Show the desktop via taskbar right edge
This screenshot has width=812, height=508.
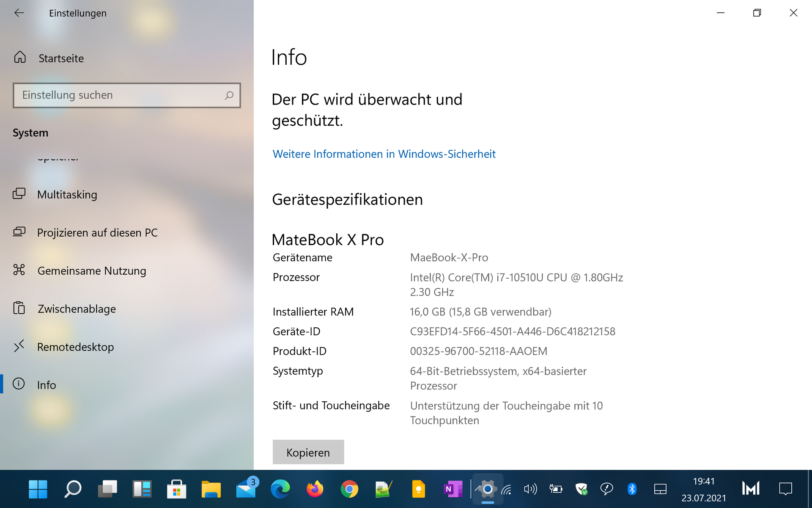pos(809,489)
